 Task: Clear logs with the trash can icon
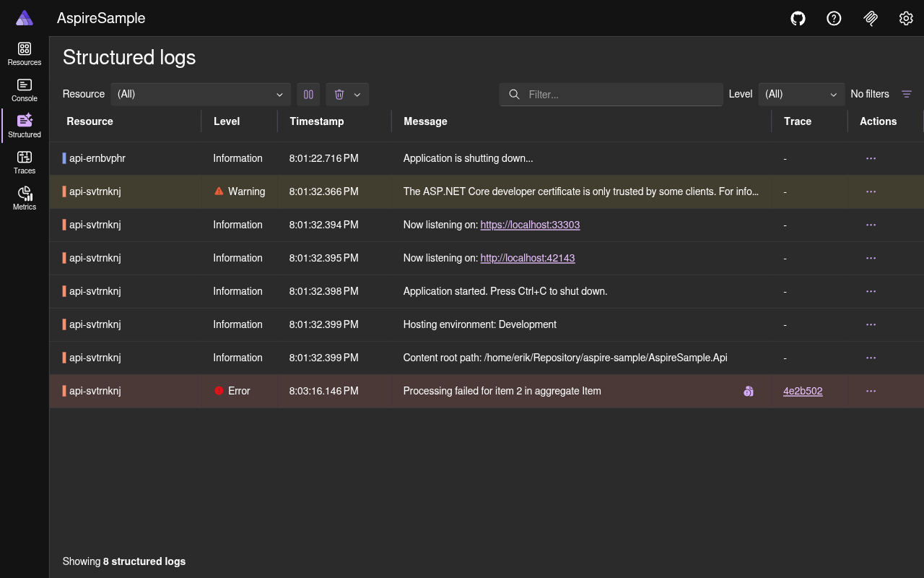point(339,94)
